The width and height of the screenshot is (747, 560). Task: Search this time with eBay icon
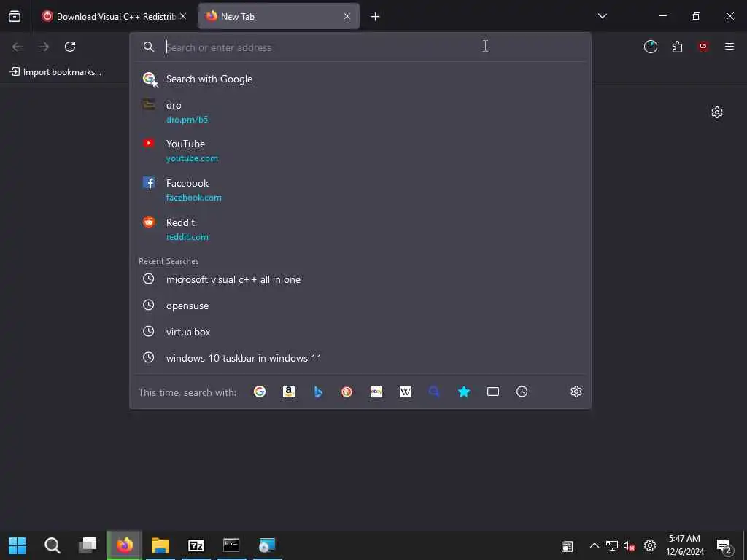pos(376,392)
